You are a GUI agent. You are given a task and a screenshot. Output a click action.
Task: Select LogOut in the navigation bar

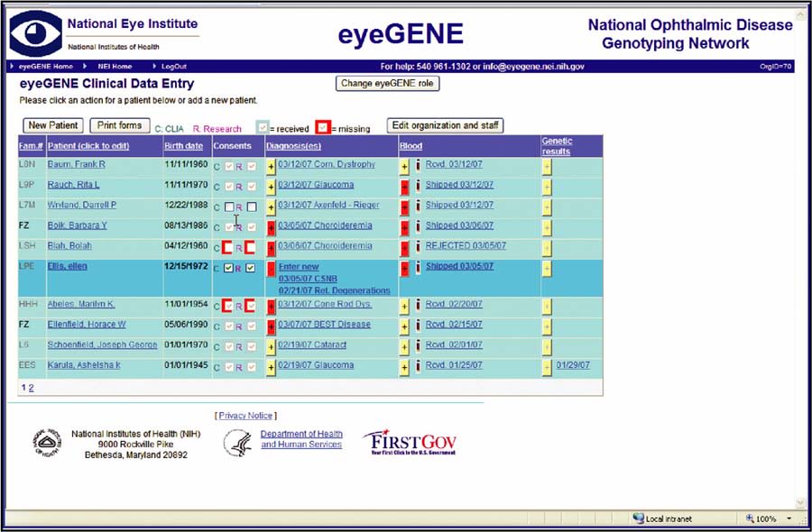(x=174, y=66)
